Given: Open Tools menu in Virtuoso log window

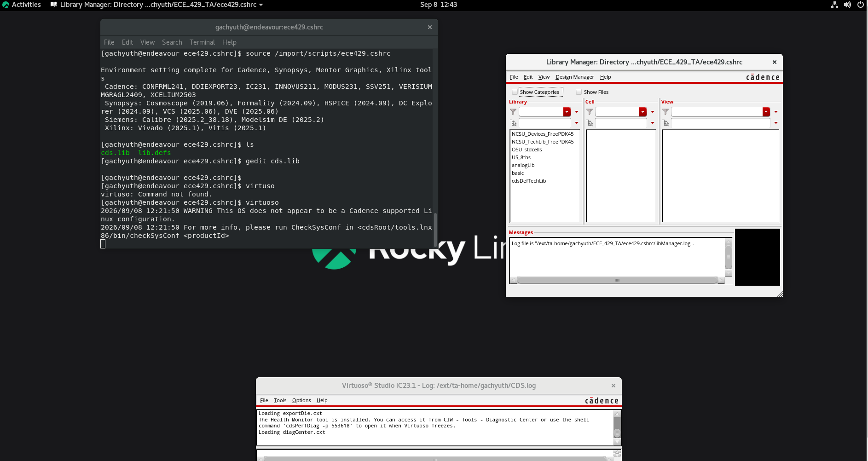Looking at the screenshot, I should 280,400.
